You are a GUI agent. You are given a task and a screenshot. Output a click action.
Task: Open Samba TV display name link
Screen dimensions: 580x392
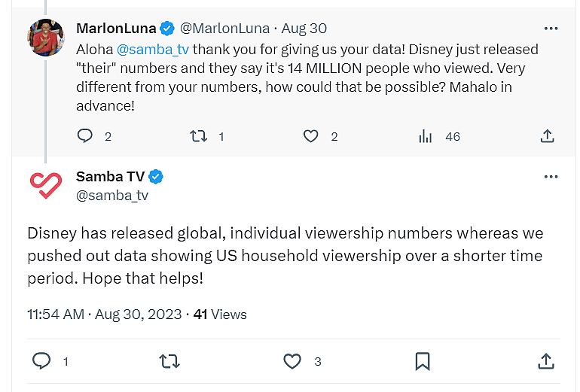110,177
